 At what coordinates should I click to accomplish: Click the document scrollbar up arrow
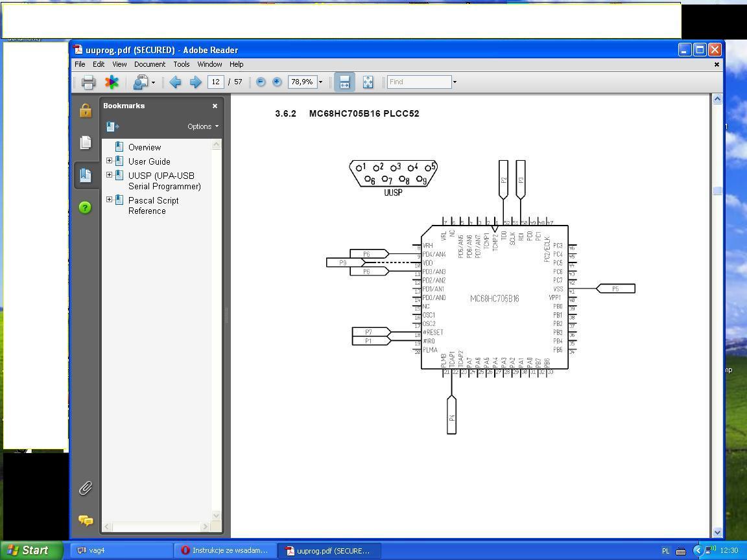tap(717, 99)
